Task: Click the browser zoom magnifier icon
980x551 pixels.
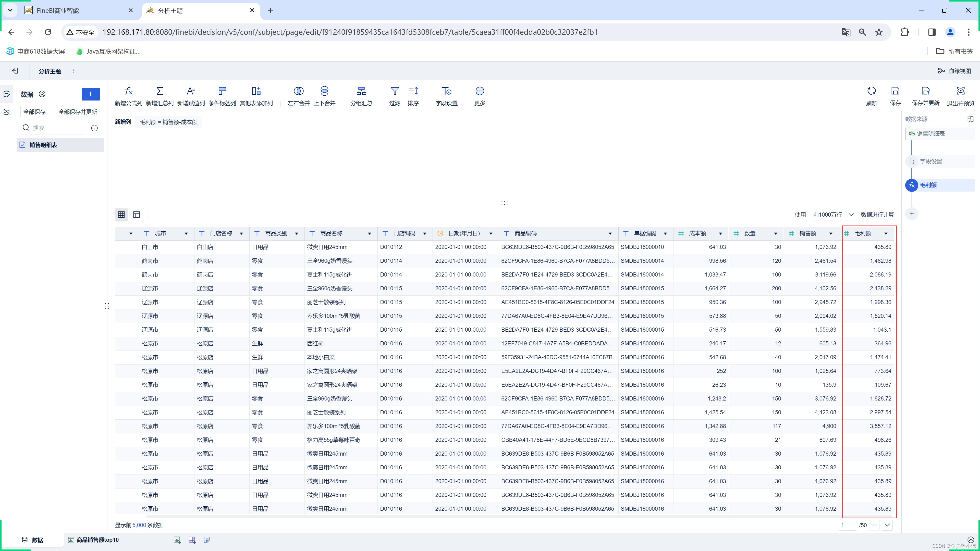Action: click(x=862, y=32)
